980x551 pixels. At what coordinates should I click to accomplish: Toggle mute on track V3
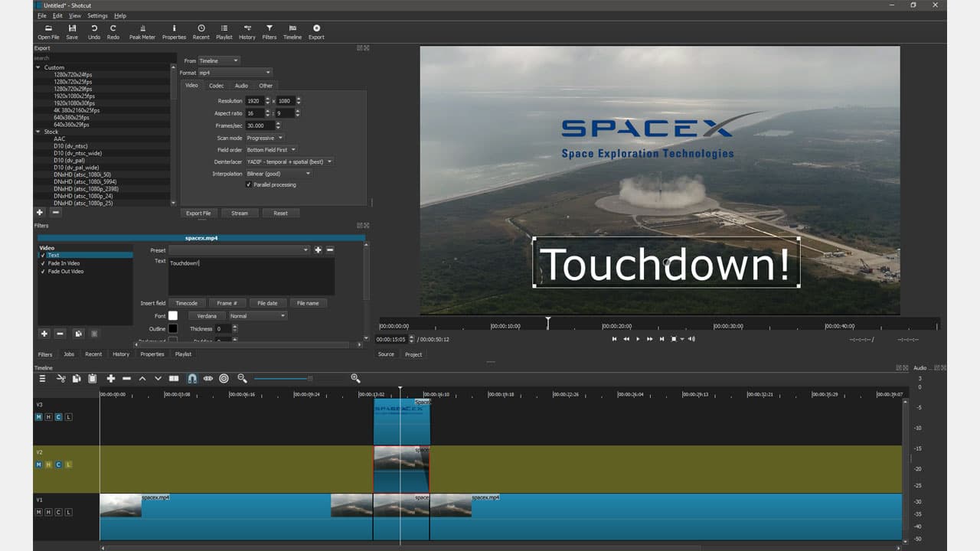click(38, 417)
